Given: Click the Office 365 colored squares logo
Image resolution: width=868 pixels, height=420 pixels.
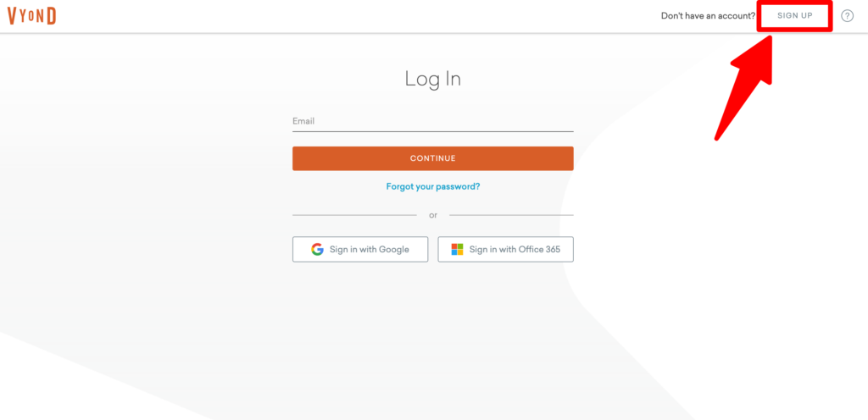Looking at the screenshot, I should pyautogui.click(x=457, y=249).
